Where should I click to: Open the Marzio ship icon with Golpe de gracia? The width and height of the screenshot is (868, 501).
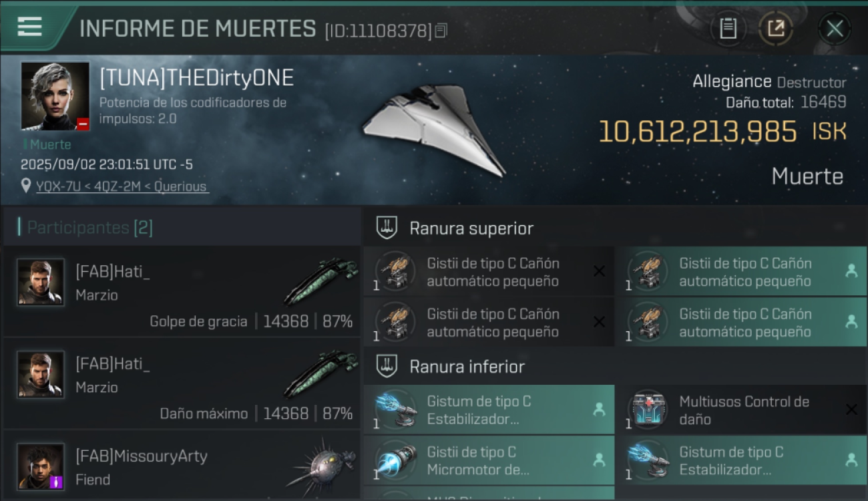[x=320, y=281]
